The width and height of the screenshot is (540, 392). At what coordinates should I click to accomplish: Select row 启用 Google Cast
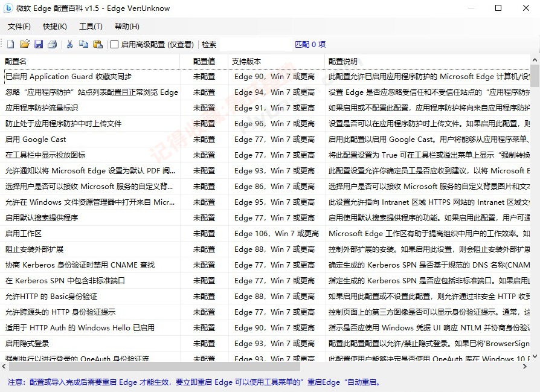tap(265, 140)
